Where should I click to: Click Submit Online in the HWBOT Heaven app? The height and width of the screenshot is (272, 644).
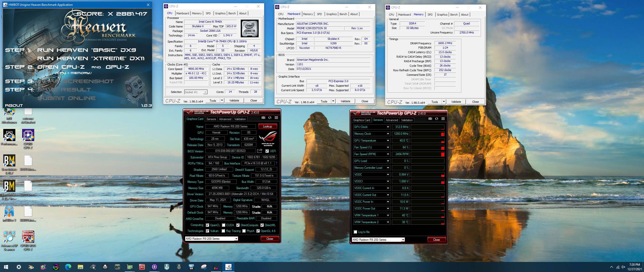pyautogui.click(x=66, y=98)
